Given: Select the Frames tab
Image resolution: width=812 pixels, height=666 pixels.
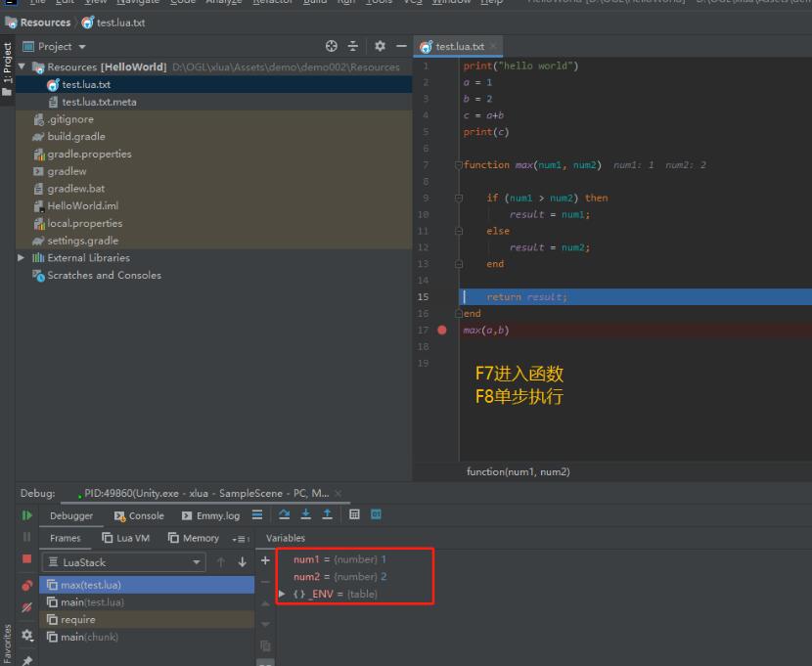Looking at the screenshot, I should point(66,538).
